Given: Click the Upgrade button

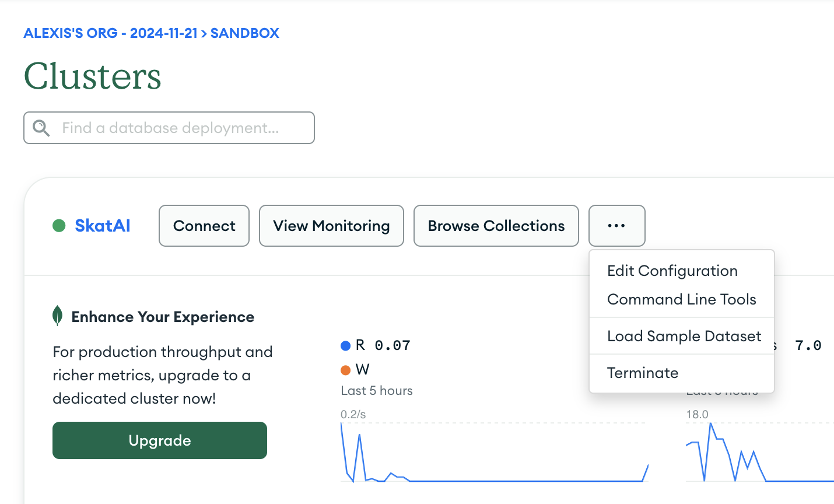Looking at the screenshot, I should coord(159,440).
